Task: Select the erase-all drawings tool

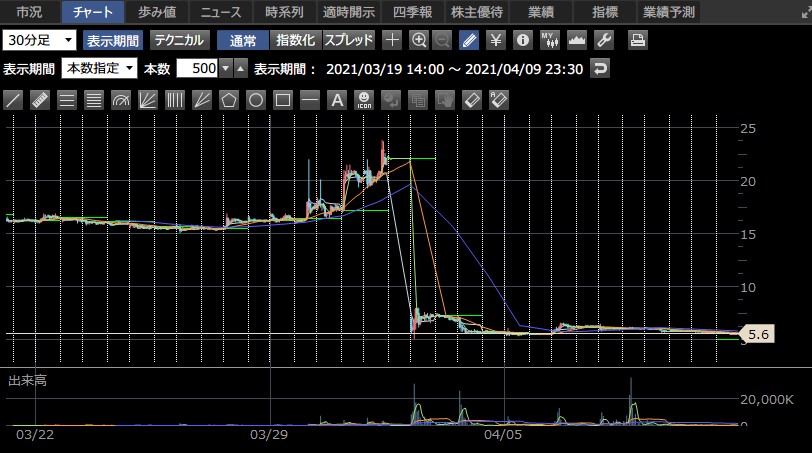Action: pos(499,100)
